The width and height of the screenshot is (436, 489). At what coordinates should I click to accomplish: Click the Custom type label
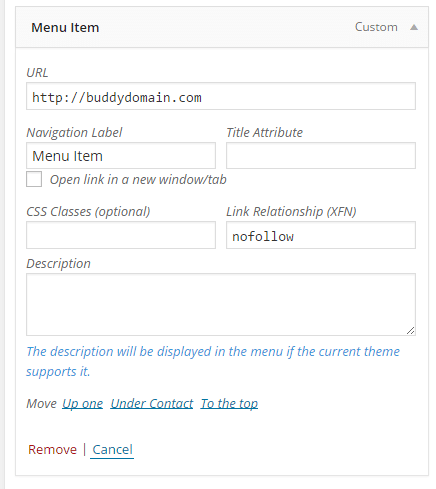(x=376, y=27)
